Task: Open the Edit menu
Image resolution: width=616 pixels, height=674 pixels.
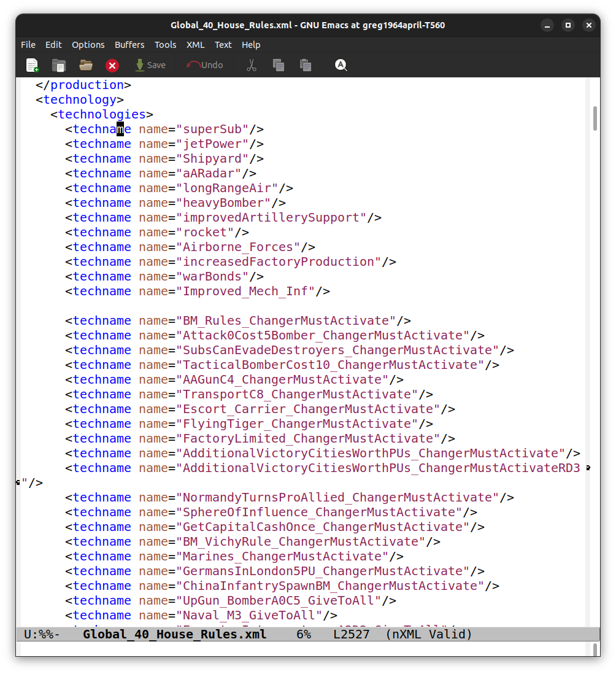Action: [x=54, y=45]
